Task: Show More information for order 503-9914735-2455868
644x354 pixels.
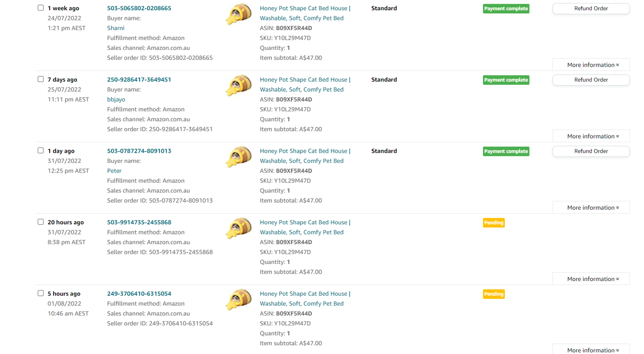Action: click(x=591, y=279)
